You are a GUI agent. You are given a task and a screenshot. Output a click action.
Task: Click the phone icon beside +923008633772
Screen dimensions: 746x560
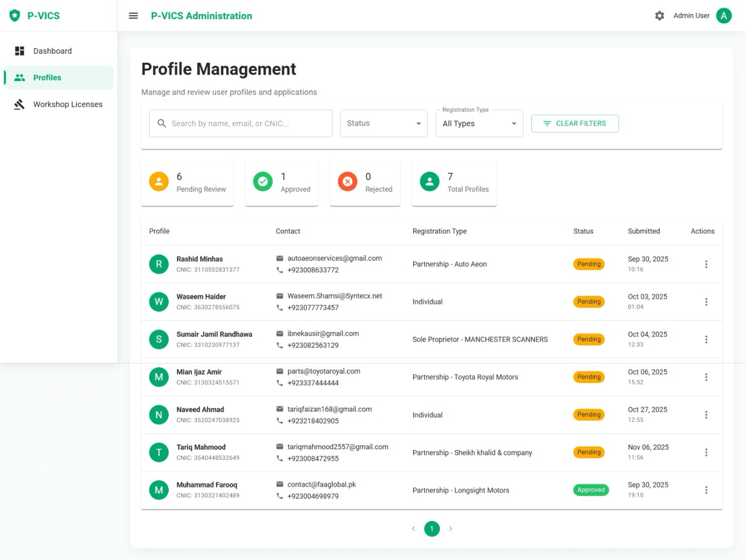(x=280, y=270)
